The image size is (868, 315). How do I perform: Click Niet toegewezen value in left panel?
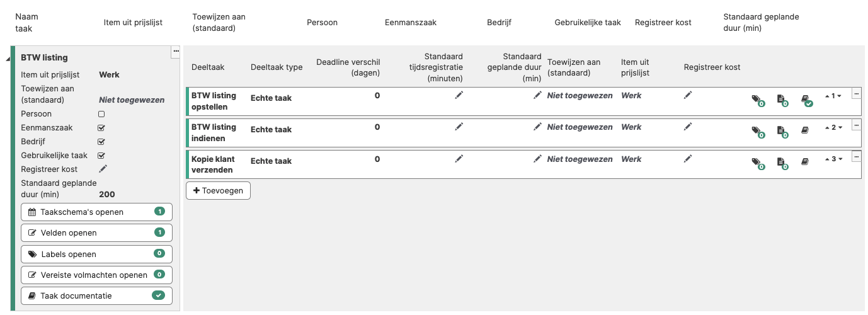[x=132, y=100]
